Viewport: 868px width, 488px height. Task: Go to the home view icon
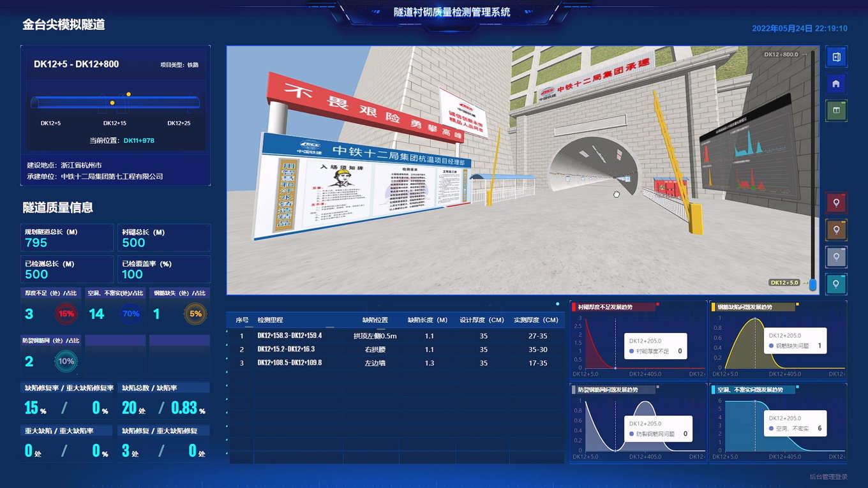[836, 84]
